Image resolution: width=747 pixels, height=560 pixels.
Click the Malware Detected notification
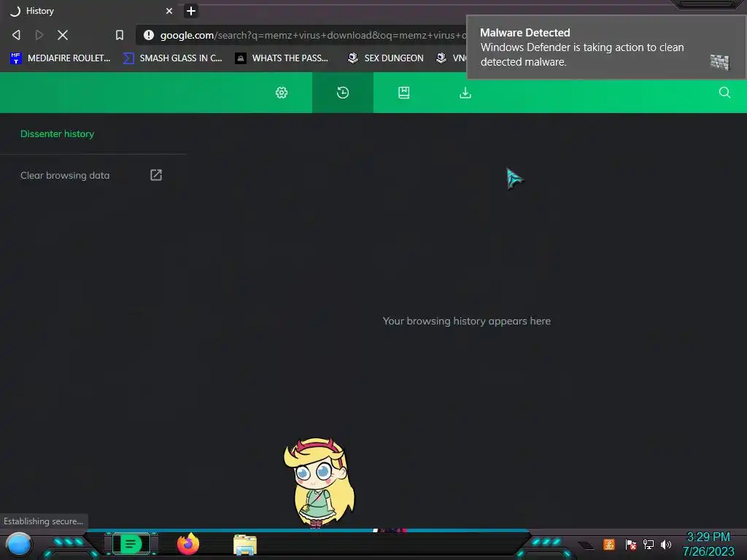pyautogui.click(x=606, y=47)
